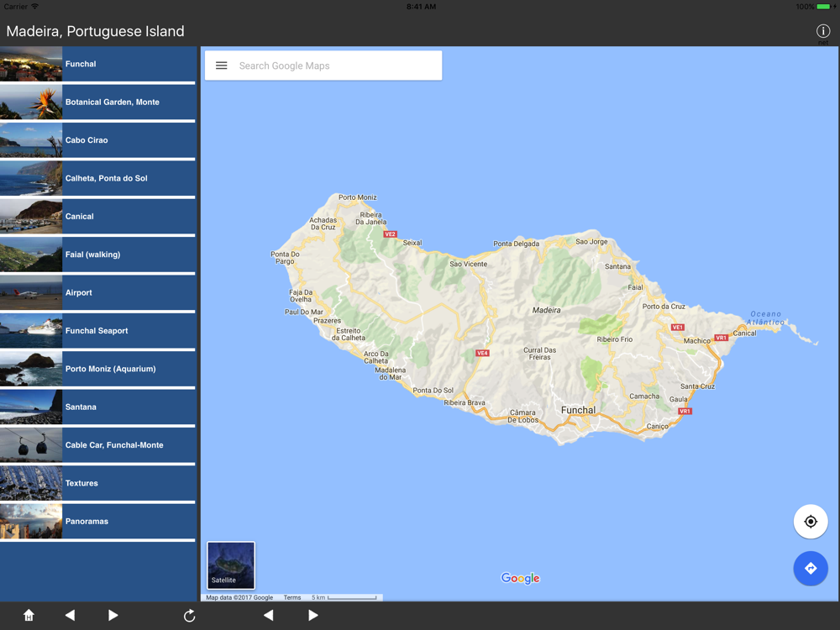Open the info button in header
Screen dimensions: 840x630
[823, 31]
